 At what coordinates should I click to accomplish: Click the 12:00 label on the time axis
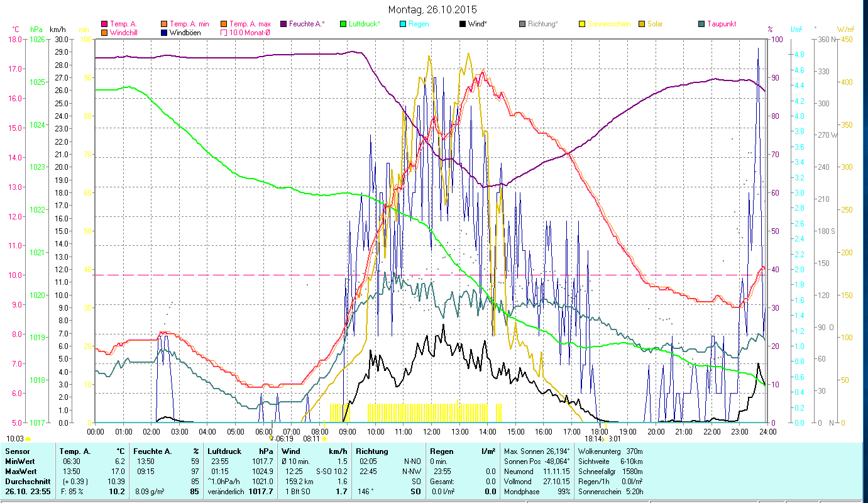[432, 431]
